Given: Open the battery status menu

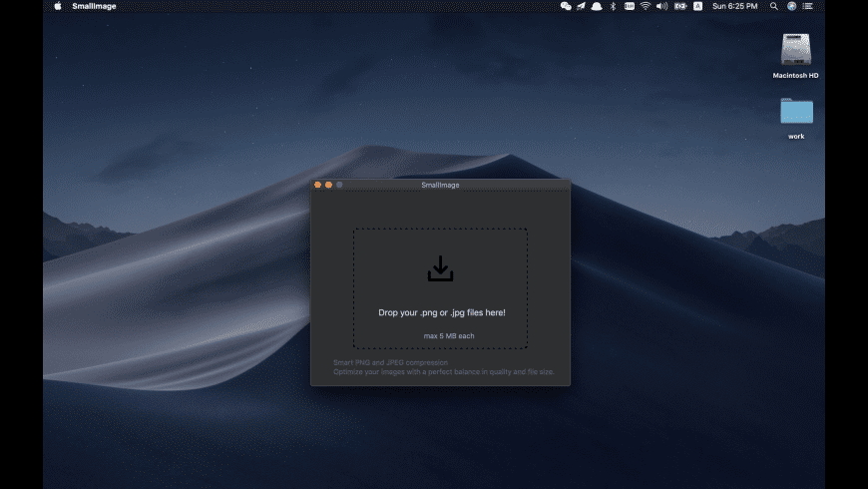Looking at the screenshot, I should tap(680, 6).
